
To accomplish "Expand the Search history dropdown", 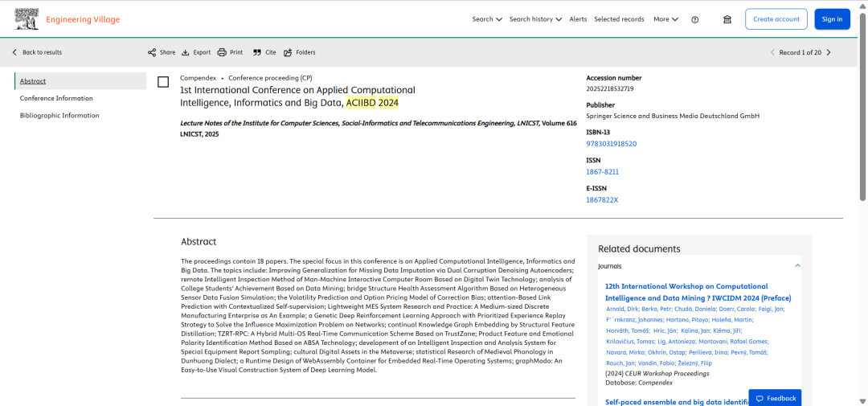I will [x=536, y=19].
